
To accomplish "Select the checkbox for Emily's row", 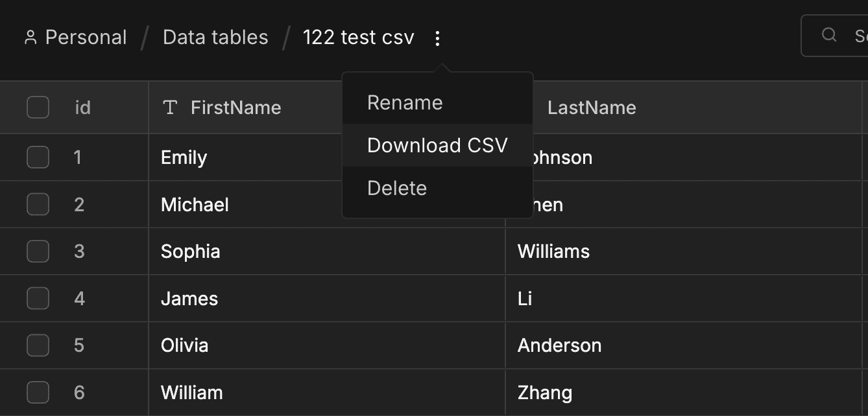I will pyautogui.click(x=38, y=157).
